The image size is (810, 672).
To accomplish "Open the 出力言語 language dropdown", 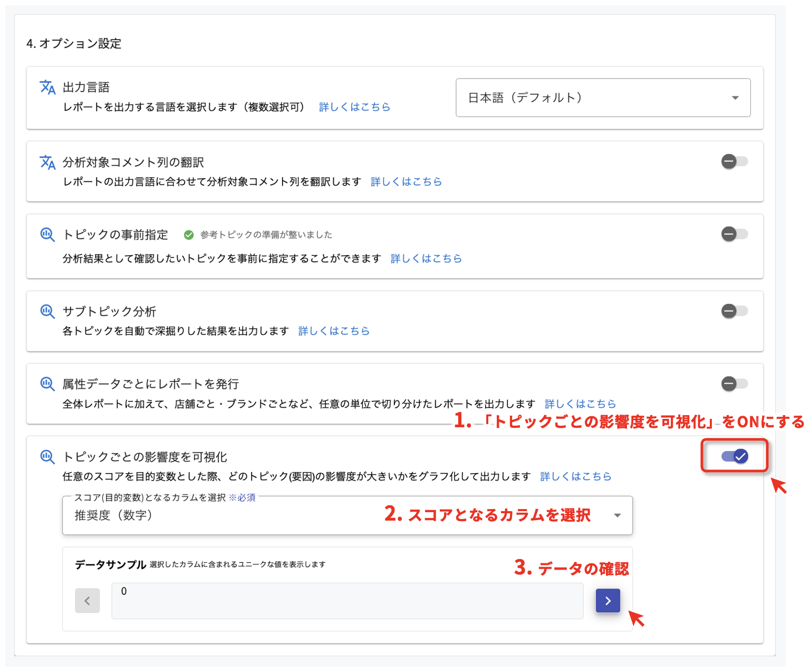I will [x=603, y=98].
